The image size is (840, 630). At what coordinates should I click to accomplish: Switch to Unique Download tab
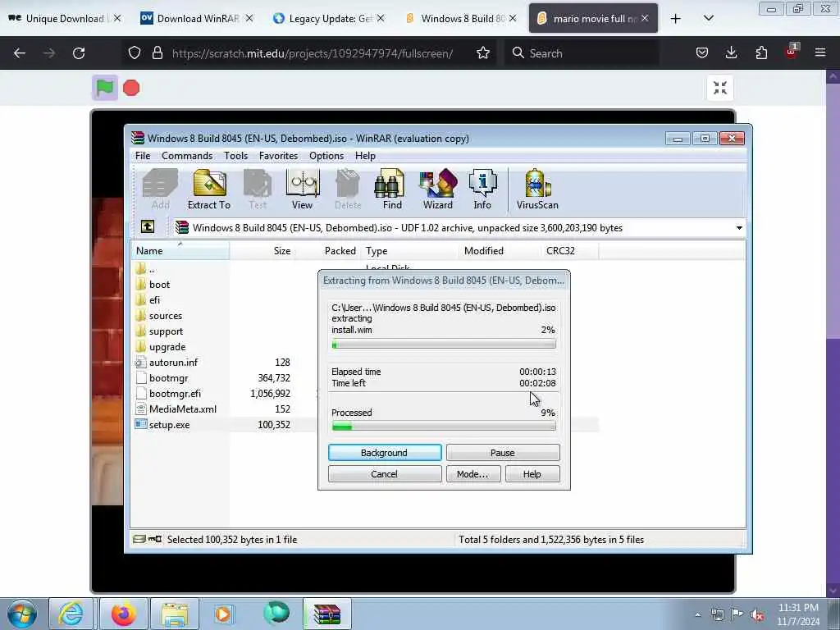(x=65, y=18)
